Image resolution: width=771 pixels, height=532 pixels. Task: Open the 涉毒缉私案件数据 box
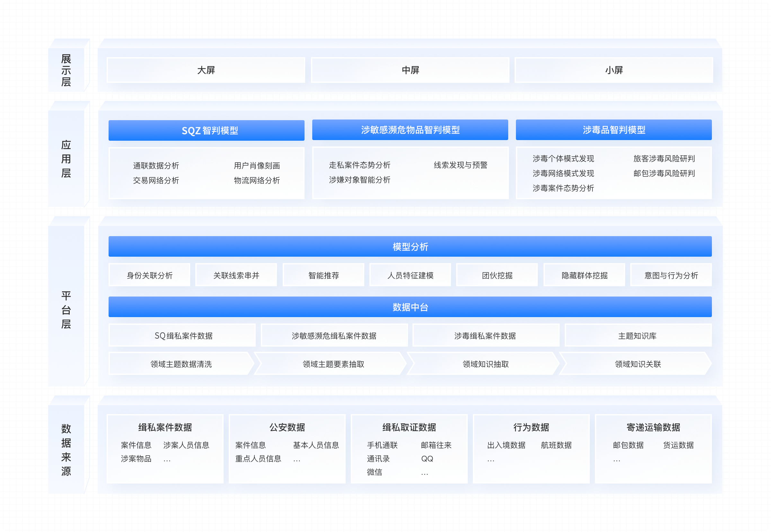[486, 335]
